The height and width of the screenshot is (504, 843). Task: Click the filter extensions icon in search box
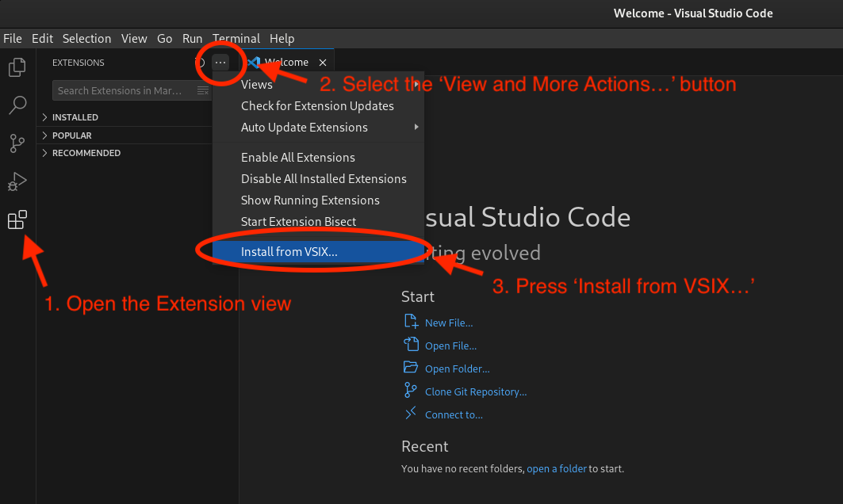coord(203,91)
